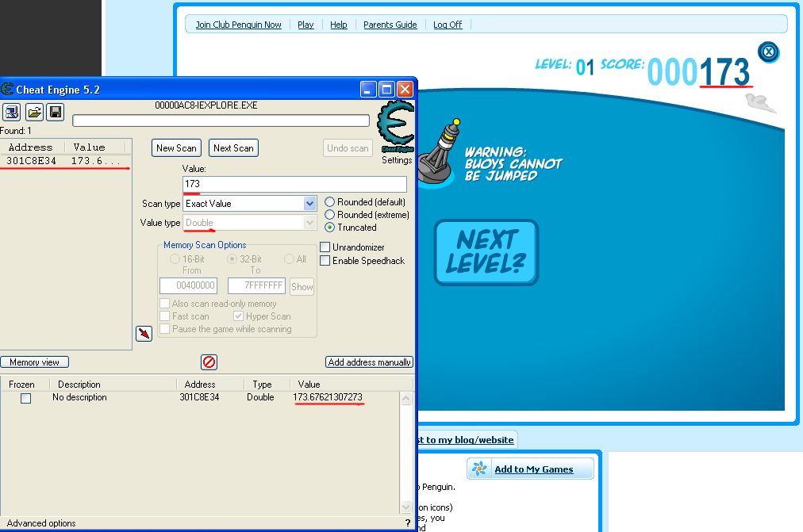The width and height of the screenshot is (803, 532).
Task: Click the NEXT LEVEL? game button
Action: pyautogui.click(x=486, y=252)
